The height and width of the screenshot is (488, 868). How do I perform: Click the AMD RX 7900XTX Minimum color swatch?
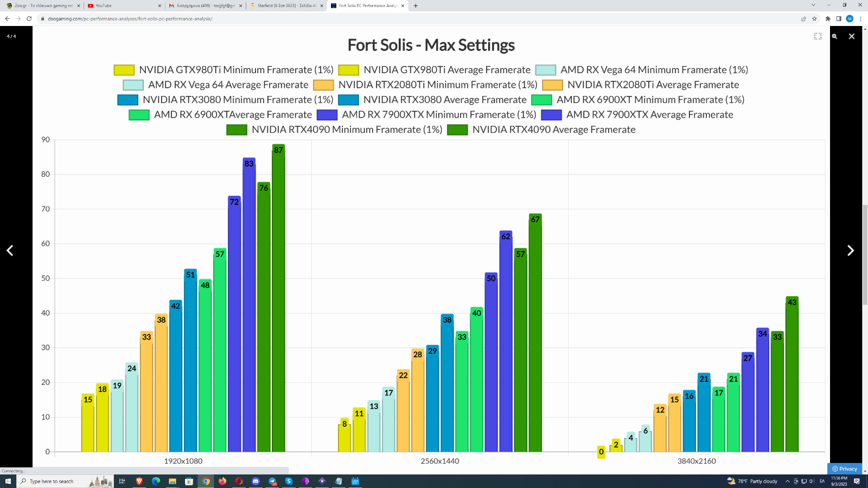327,115
